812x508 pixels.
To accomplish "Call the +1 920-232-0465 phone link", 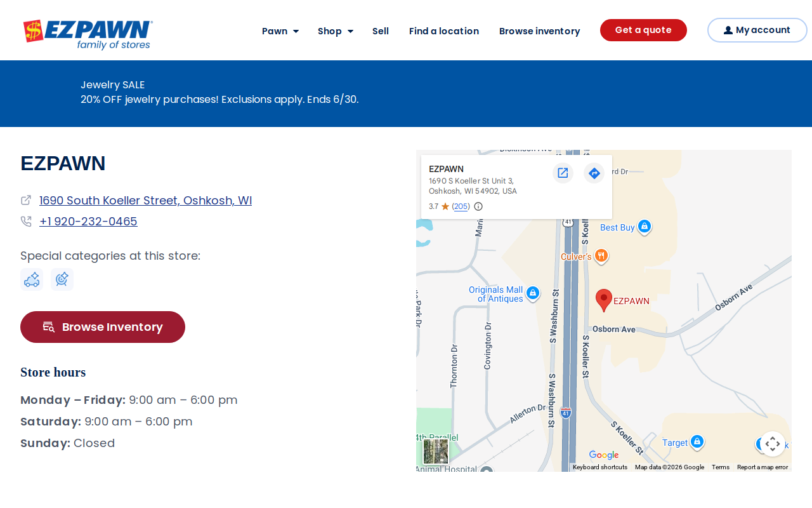I will (88, 221).
